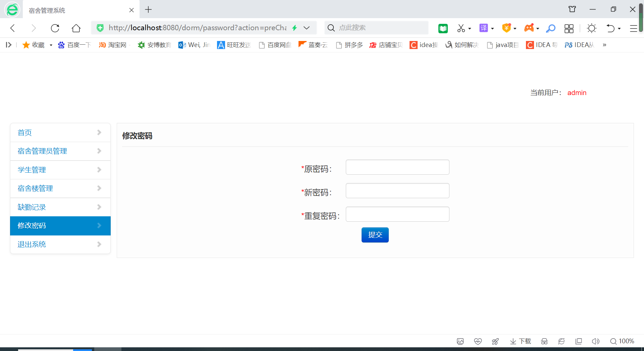The width and height of the screenshot is (644, 351).
Task: Select 退出系统 in sidebar menu
Action: pyautogui.click(x=60, y=244)
